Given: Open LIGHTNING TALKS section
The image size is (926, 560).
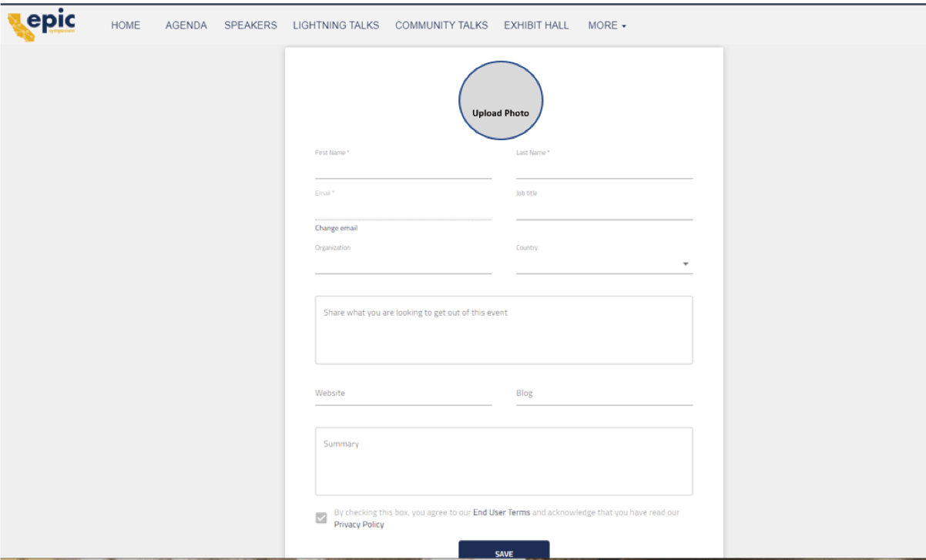Looking at the screenshot, I should 336,25.
